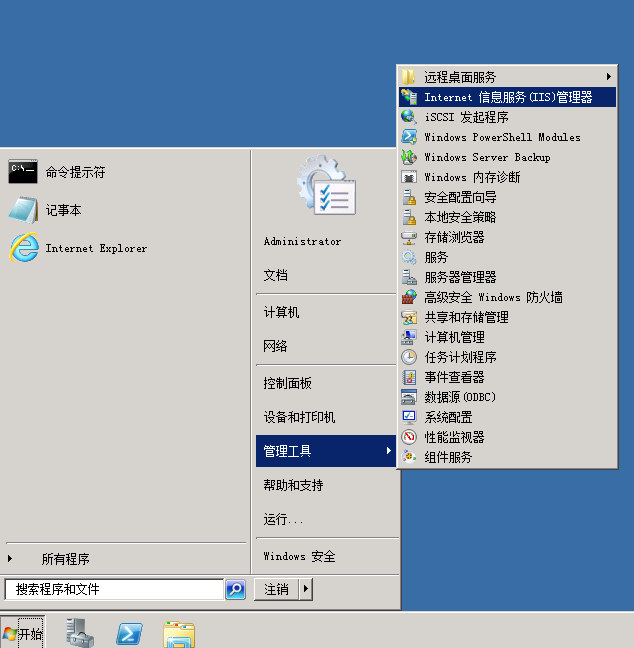634x648 pixels.
Task: Launch Internet Explorer label
Action: (x=96, y=248)
